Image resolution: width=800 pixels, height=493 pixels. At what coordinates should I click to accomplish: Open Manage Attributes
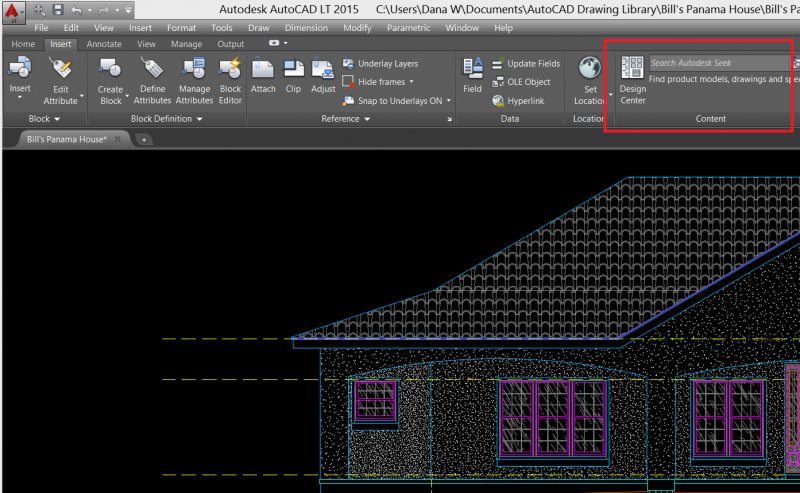(x=194, y=78)
